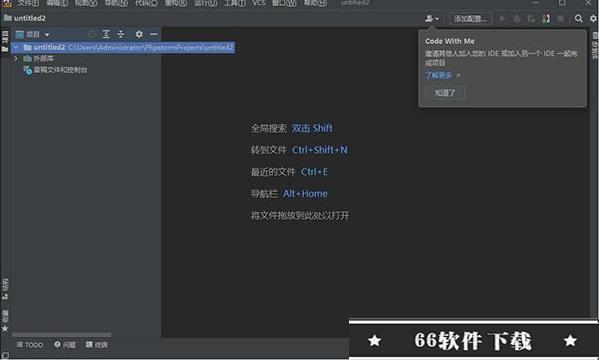Open the TODO tool window tab
Viewport: 599px width, 360px height.
(30, 345)
